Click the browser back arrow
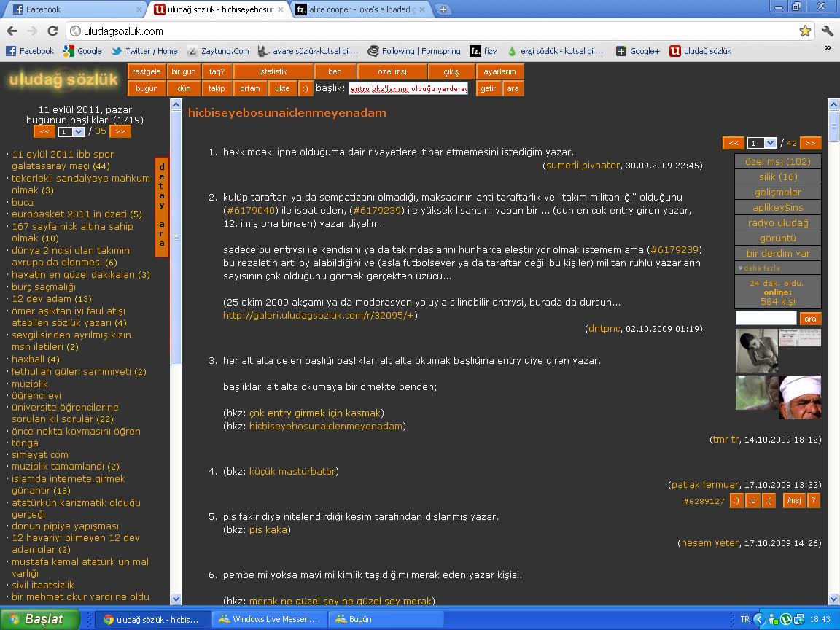The width and height of the screenshot is (840, 630). coord(12,31)
